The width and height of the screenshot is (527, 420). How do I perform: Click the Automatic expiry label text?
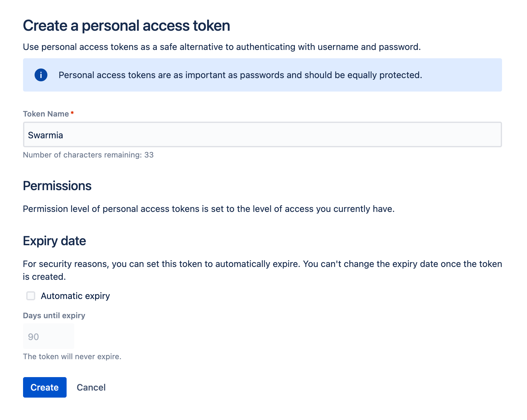pos(75,296)
